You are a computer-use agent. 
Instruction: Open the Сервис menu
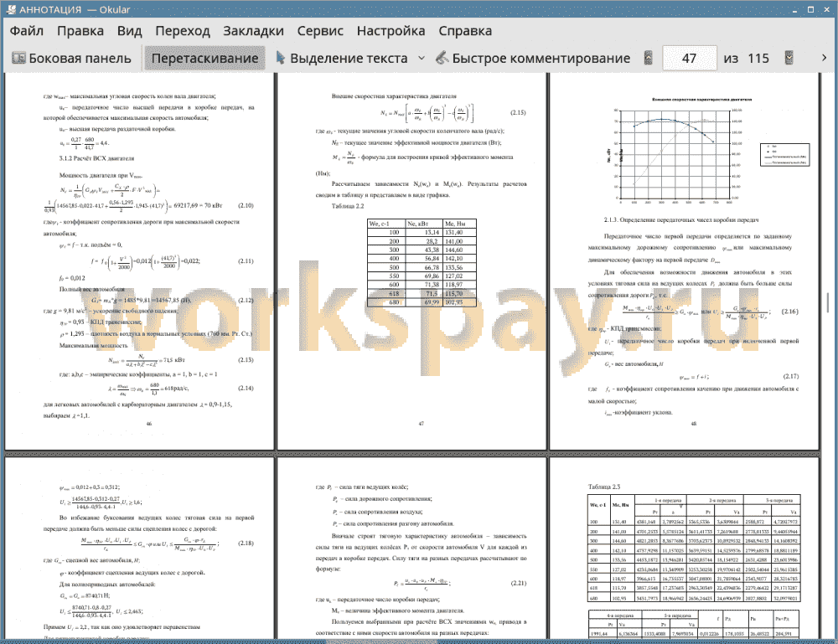click(x=320, y=31)
